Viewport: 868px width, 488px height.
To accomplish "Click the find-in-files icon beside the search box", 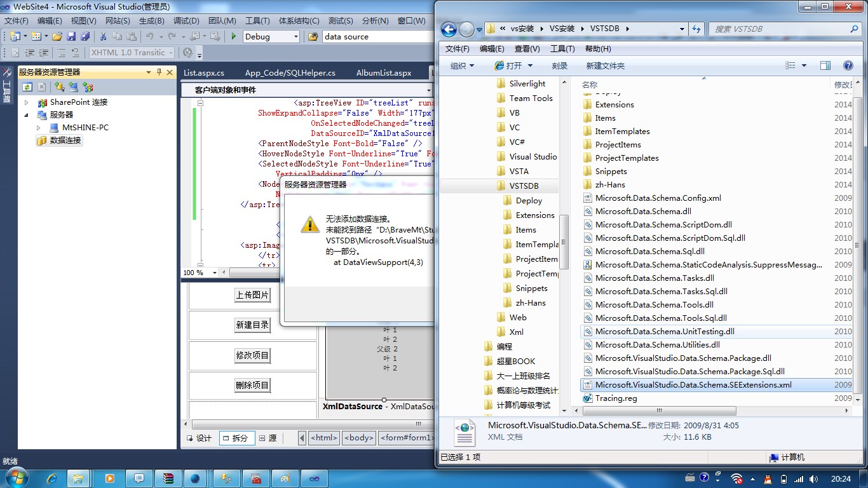I will click(313, 37).
